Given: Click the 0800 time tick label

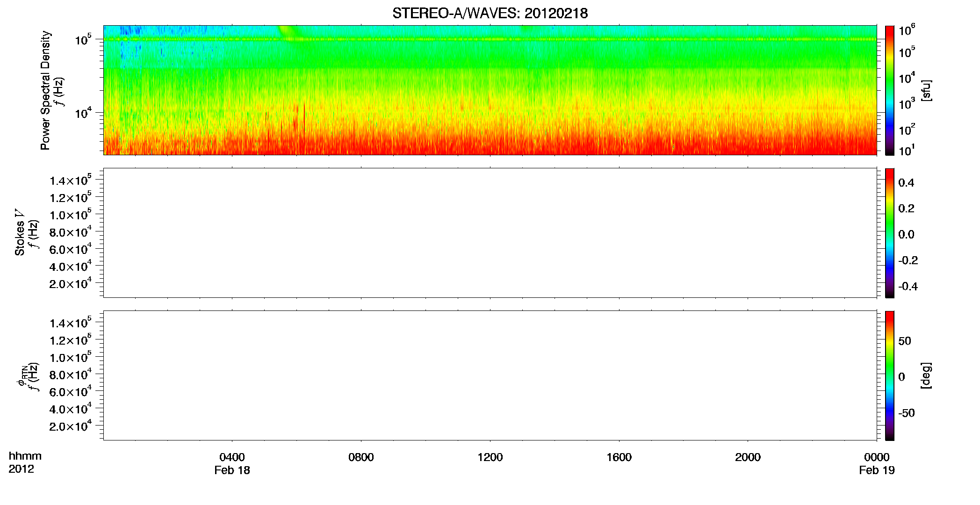Looking at the screenshot, I should pos(361,457).
